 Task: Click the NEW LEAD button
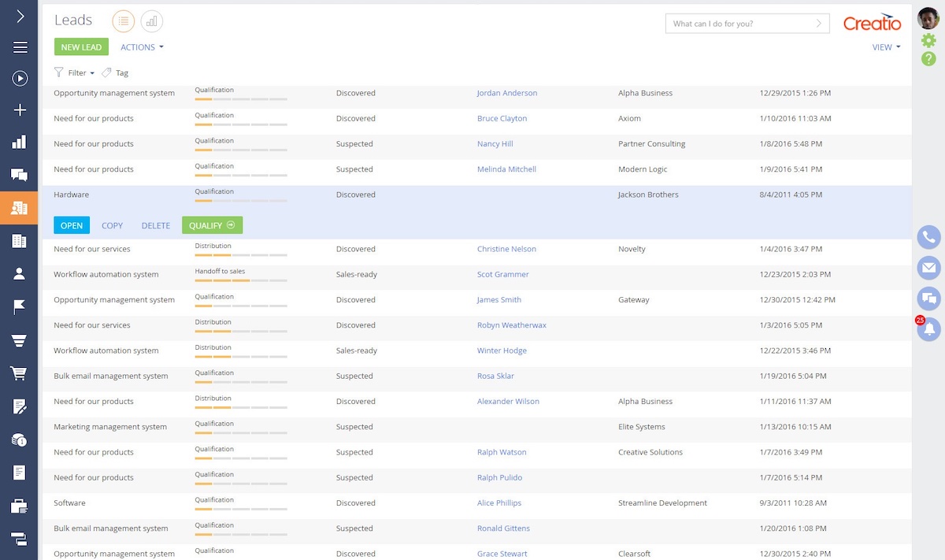tap(81, 47)
